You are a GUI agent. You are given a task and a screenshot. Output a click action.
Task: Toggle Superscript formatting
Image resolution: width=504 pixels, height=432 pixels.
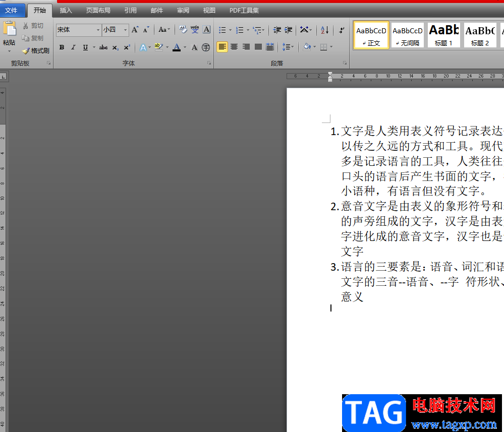pyautogui.click(x=127, y=47)
